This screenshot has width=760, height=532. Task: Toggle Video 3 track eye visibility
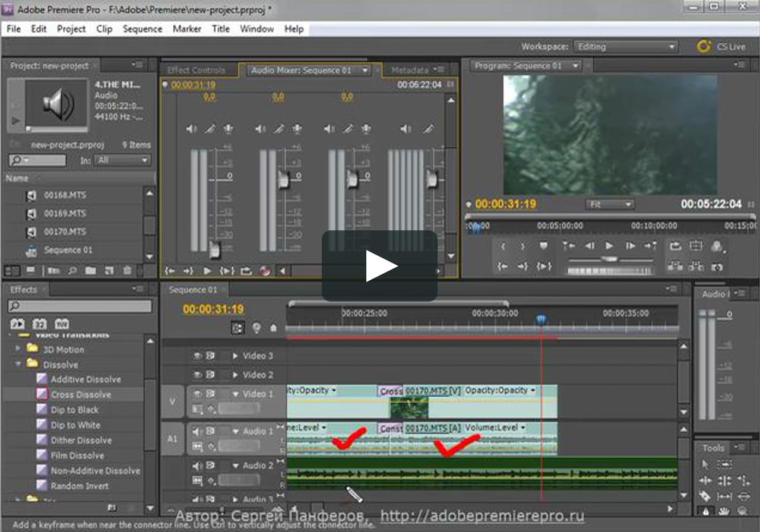coord(198,356)
